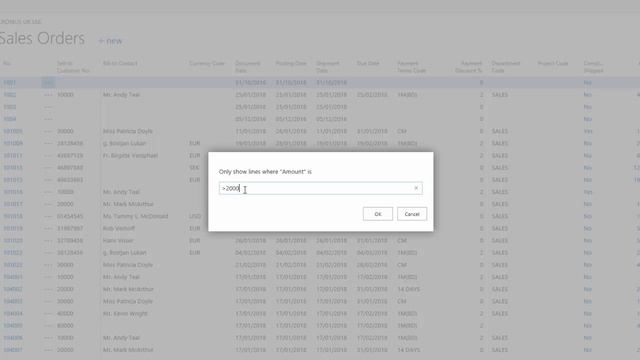Image resolution: width=640 pixels, height=360 pixels.
Task: Select the Rob Verhoff contact cell
Action: coord(118,229)
